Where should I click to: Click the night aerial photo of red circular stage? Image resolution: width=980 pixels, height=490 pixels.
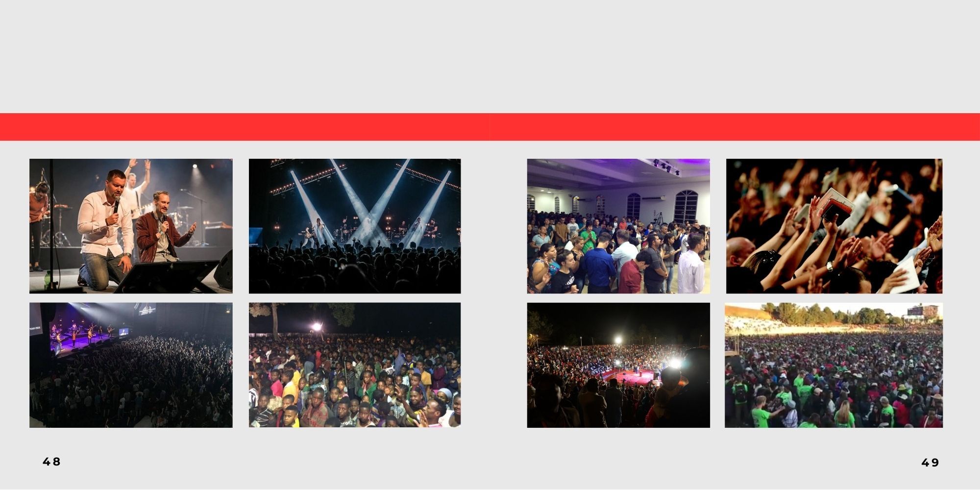618,365
